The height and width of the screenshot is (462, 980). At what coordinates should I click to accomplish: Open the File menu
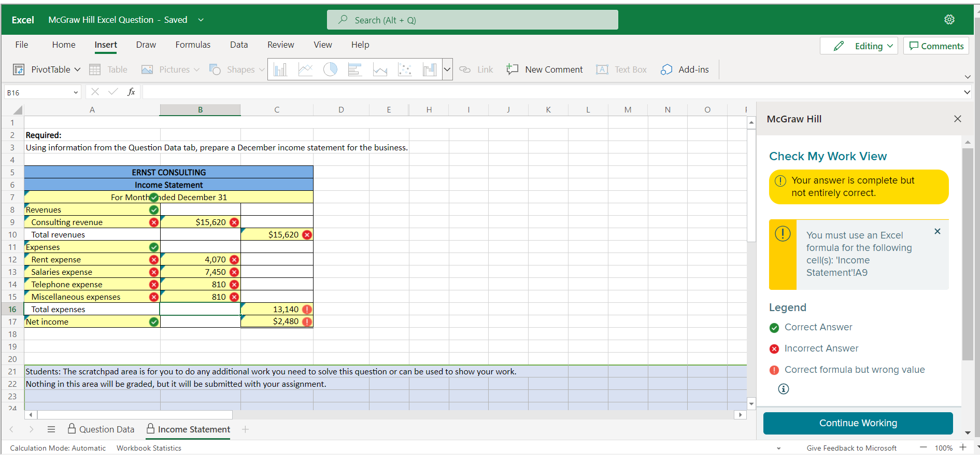click(22, 45)
